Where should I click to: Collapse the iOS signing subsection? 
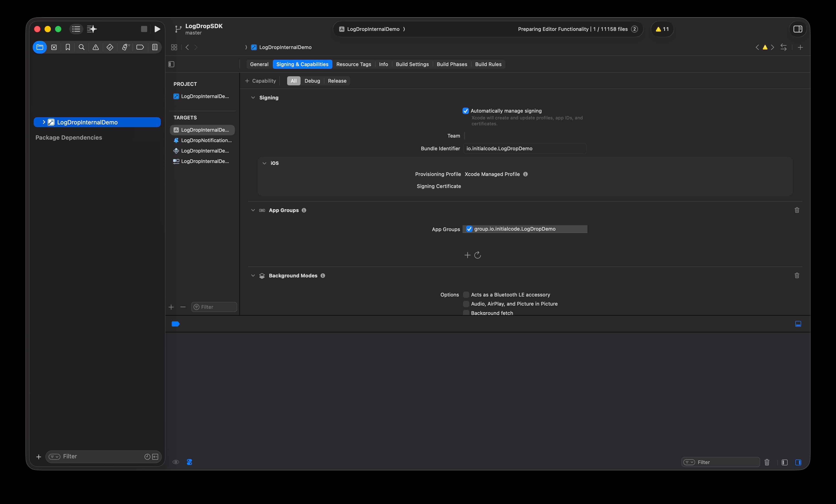point(264,163)
